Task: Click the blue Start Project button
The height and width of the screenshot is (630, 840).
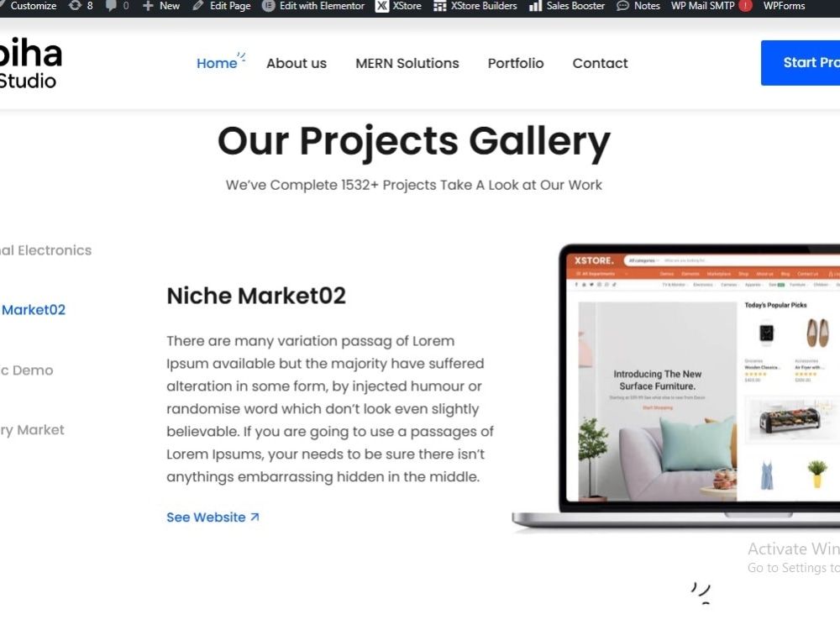Action: [801, 63]
